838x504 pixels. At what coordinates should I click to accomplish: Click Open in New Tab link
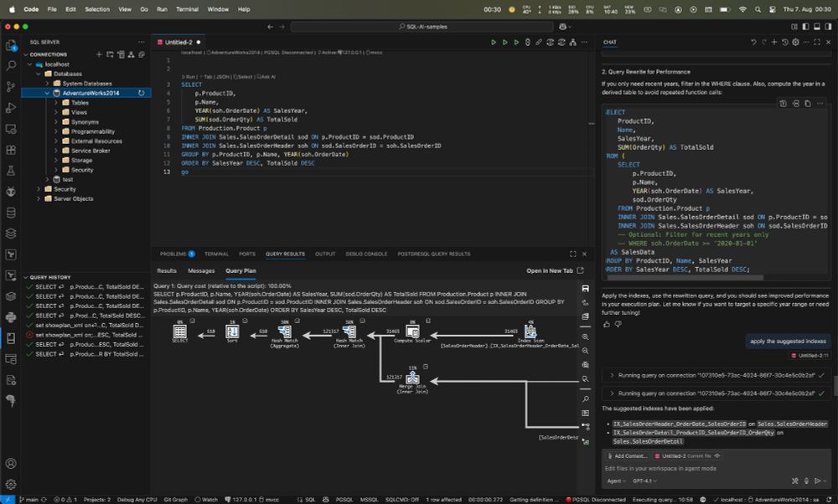click(555, 270)
